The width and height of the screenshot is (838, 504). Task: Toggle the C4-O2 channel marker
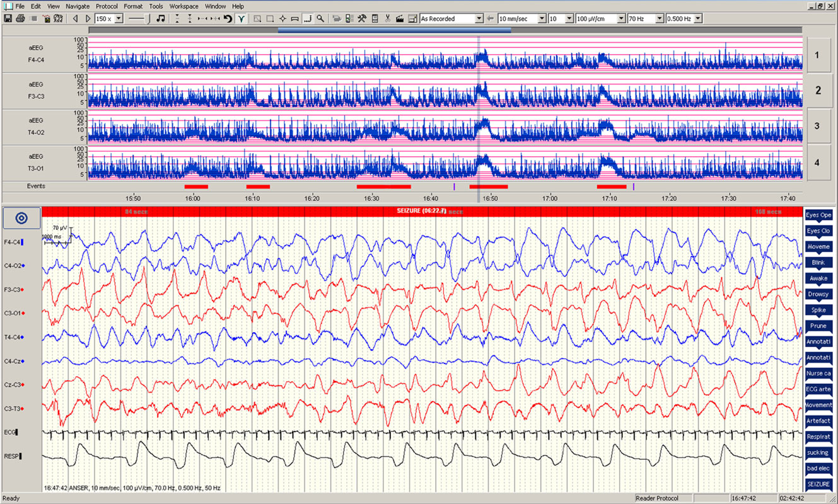tap(23, 266)
